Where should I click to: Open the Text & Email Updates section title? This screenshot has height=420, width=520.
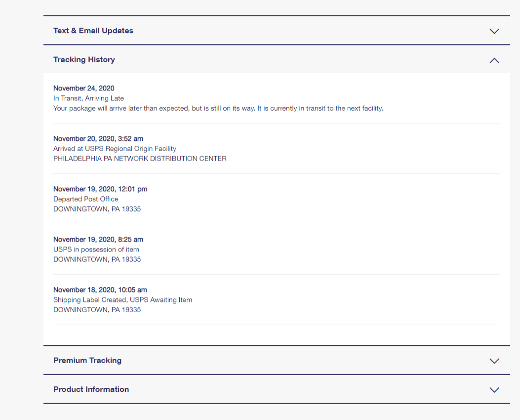point(93,31)
